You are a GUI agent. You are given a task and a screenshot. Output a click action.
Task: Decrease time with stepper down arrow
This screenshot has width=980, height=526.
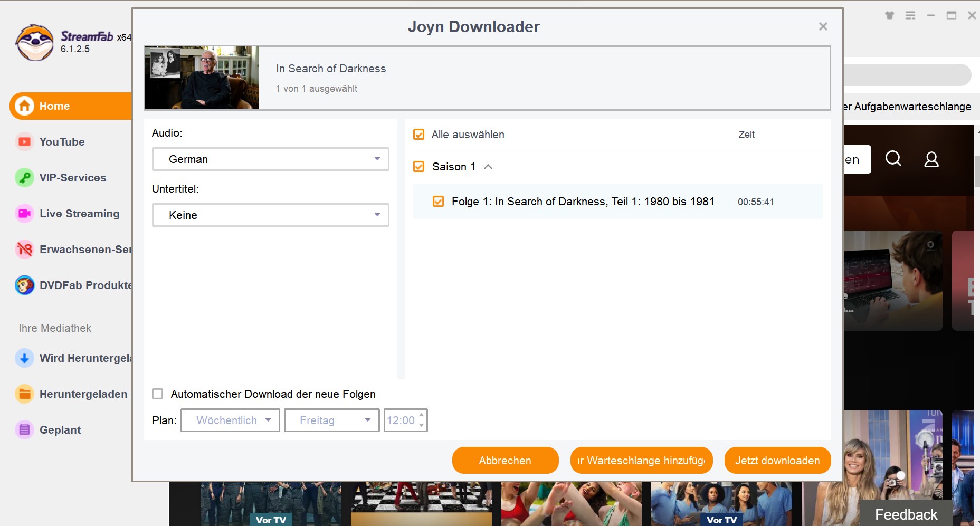(x=422, y=425)
